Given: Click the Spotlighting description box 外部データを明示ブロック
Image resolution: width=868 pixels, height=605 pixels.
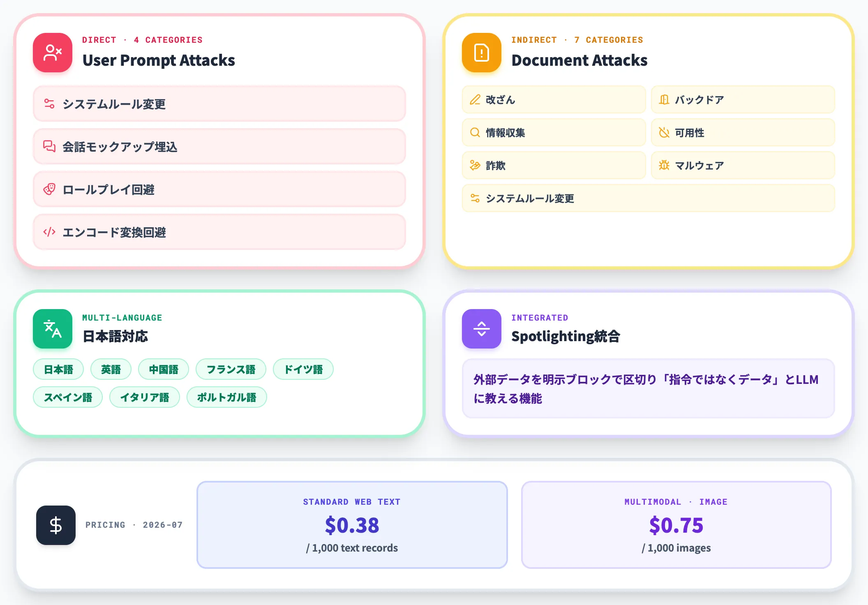Looking at the screenshot, I should click(x=649, y=388).
